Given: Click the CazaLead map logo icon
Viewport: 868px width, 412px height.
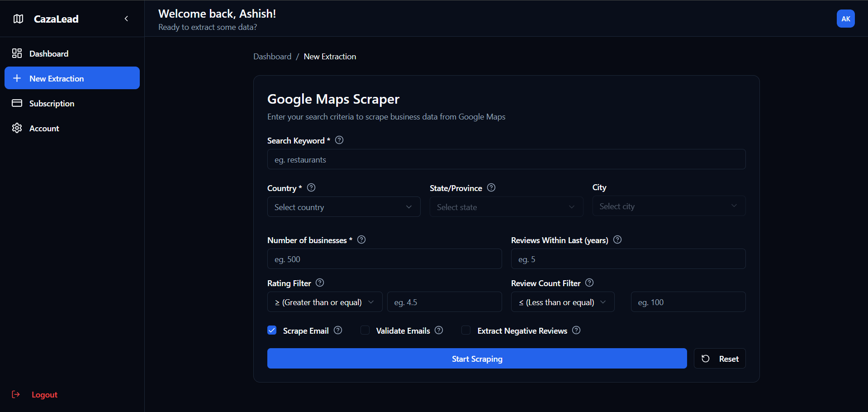Looking at the screenshot, I should (x=17, y=19).
